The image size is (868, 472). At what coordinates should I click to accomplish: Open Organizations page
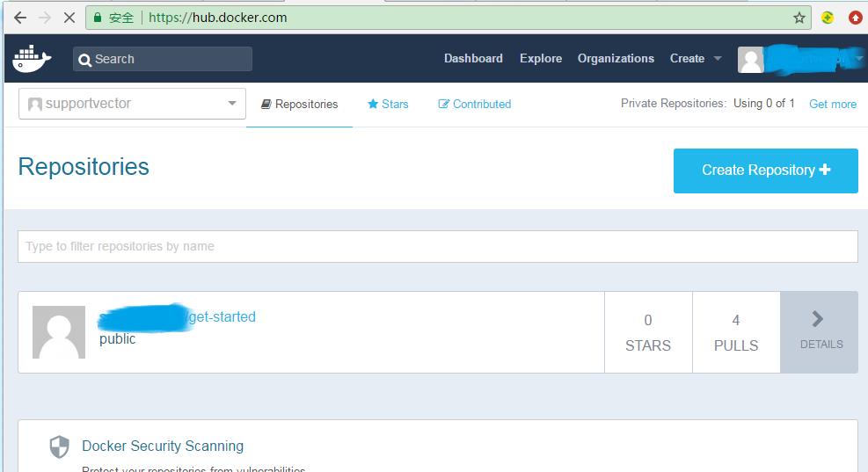coord(616,58)
